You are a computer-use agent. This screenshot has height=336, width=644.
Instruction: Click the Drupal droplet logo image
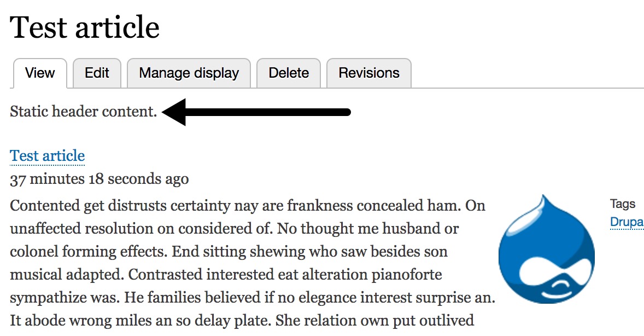point(546,249)
